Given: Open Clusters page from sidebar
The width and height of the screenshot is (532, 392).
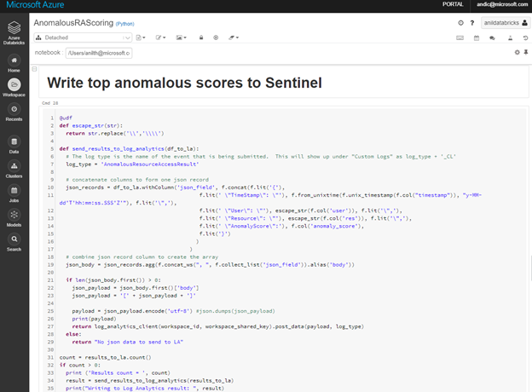Looking at the screenshot, I should point(14,169).
